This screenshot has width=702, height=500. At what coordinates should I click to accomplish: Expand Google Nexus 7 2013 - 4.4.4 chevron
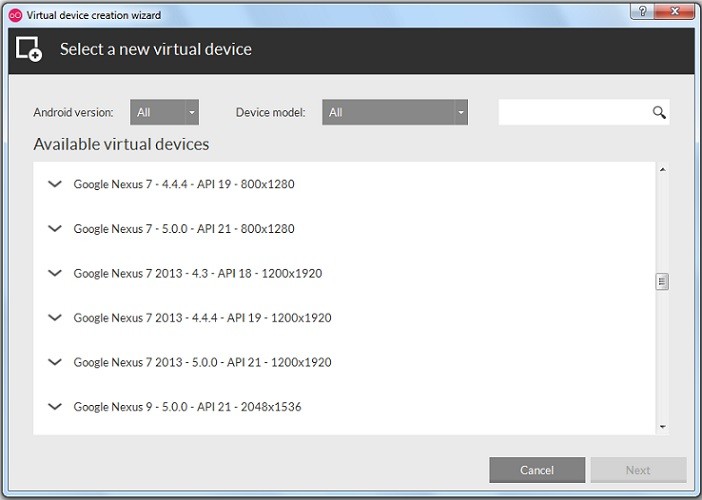[x=55, y=318]
